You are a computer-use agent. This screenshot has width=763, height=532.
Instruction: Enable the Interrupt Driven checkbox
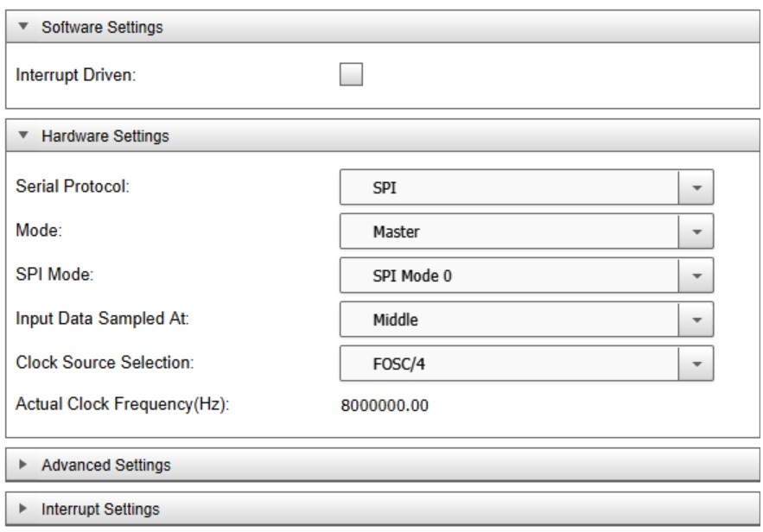pyautogui.click(x=351, y=75)
